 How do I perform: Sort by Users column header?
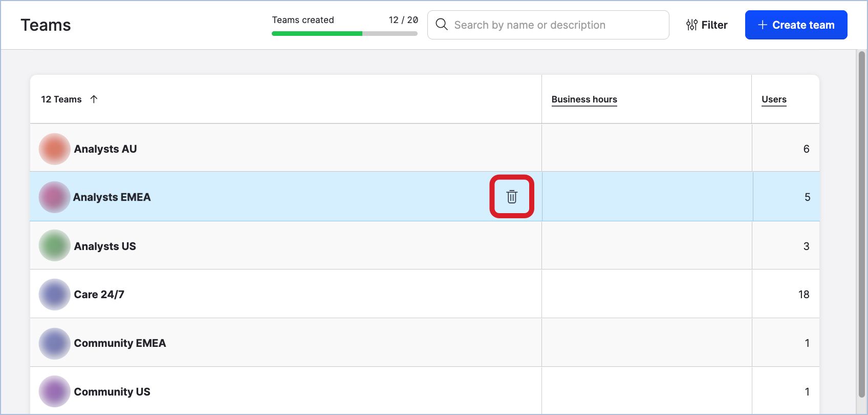774,99
